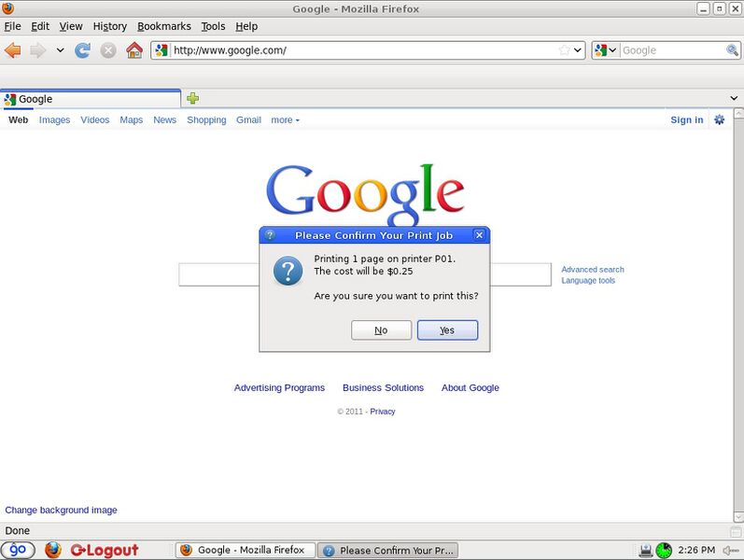
Task: Open the Privacy link
Action: tap(383, 412)
